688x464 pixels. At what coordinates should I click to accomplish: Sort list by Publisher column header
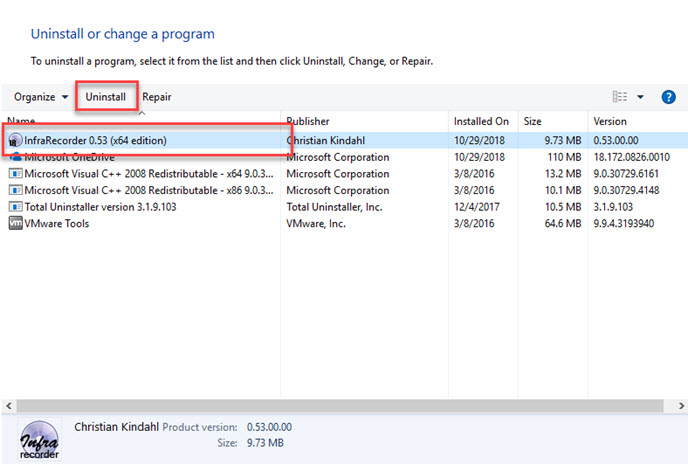[x=308, y=121]
